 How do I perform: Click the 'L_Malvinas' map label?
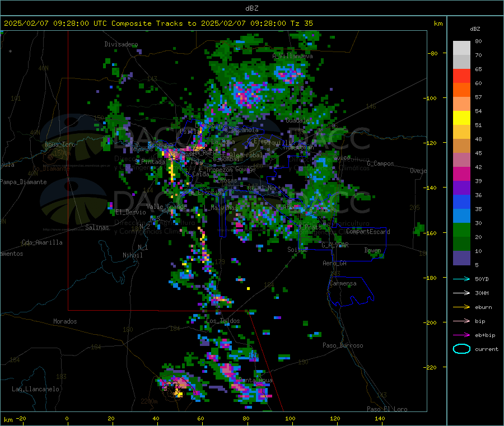coord(221,208)
